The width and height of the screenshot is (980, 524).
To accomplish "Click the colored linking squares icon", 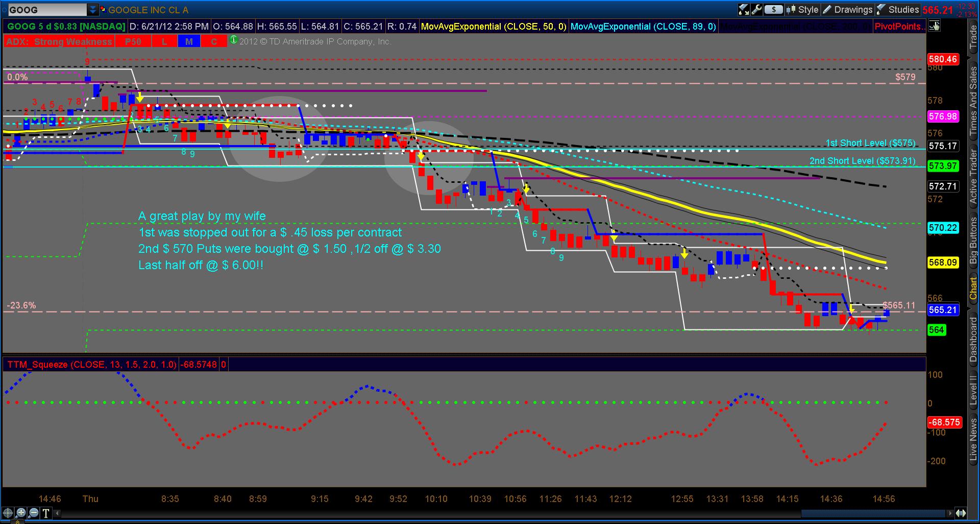I will click(x=102, y=9).
